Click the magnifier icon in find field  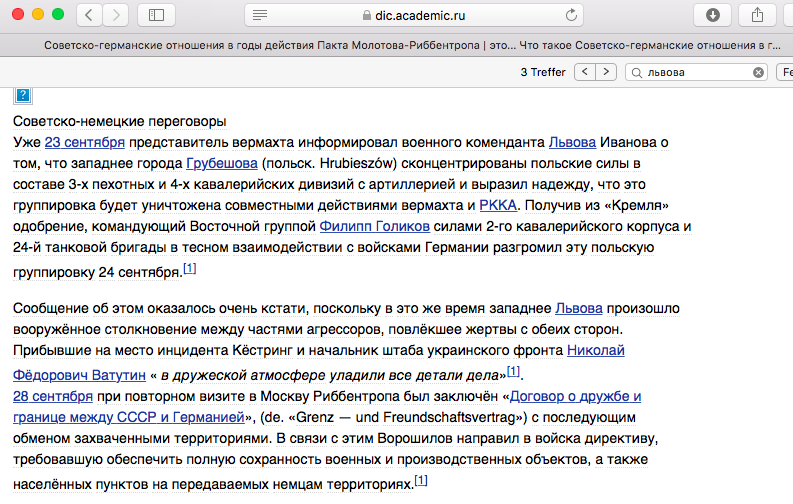coord(637,73)
